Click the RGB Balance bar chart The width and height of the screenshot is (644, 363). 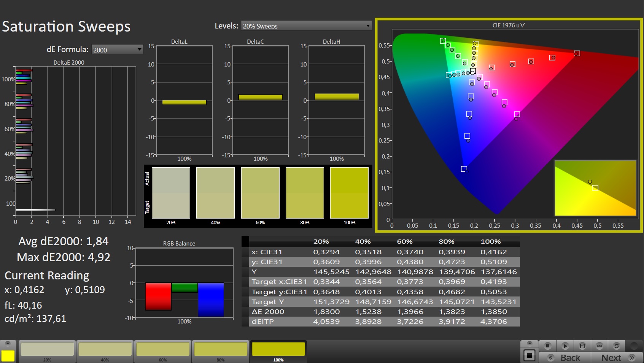(184, 283)
